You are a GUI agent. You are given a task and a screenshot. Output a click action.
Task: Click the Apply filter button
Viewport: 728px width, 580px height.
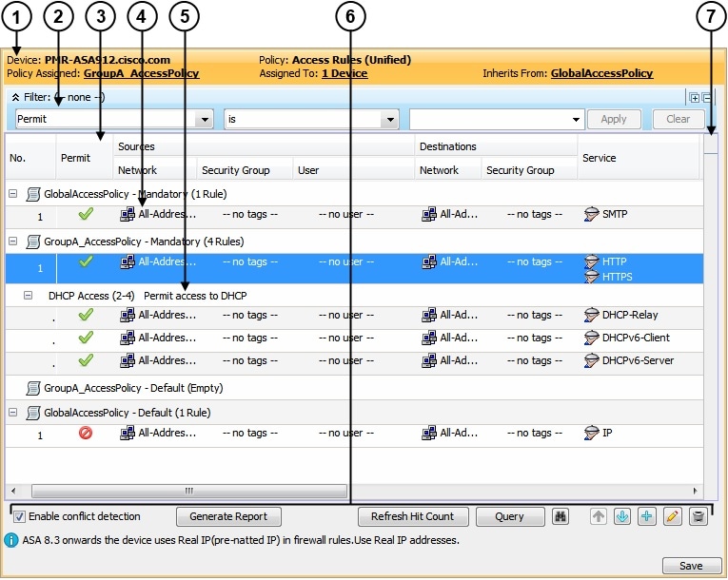(614, 119)
